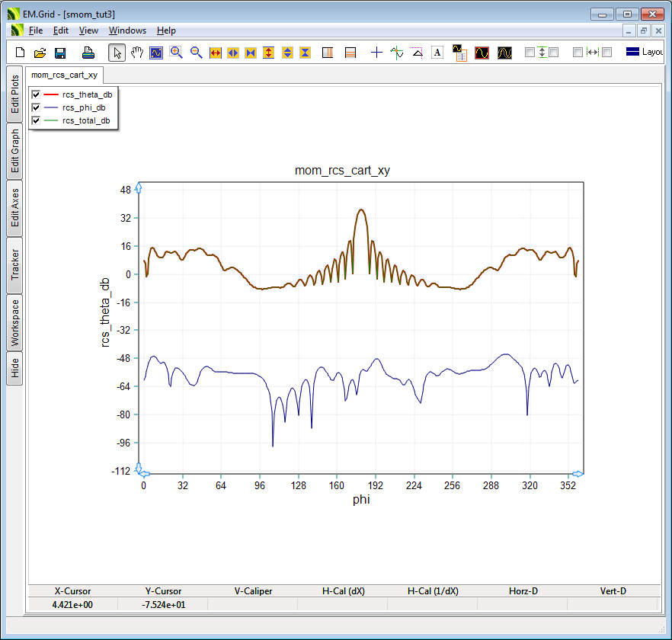Click the Hide side button

coord(14,369)
